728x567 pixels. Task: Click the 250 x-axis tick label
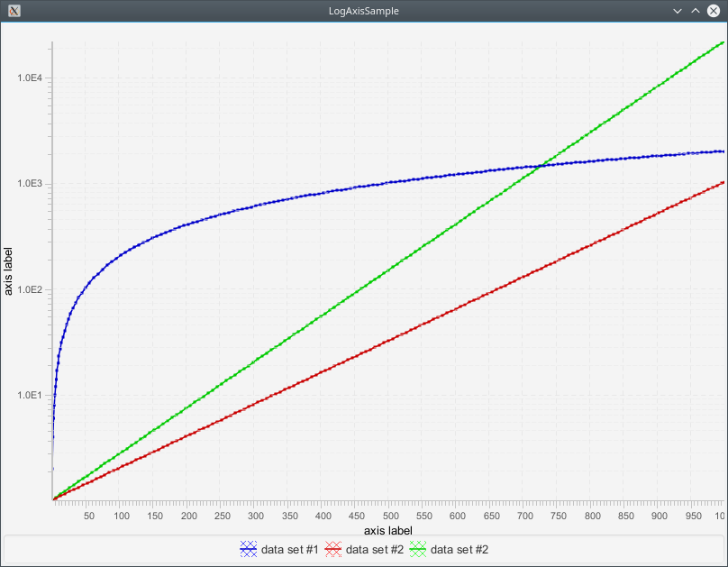[x=223, y=516]
